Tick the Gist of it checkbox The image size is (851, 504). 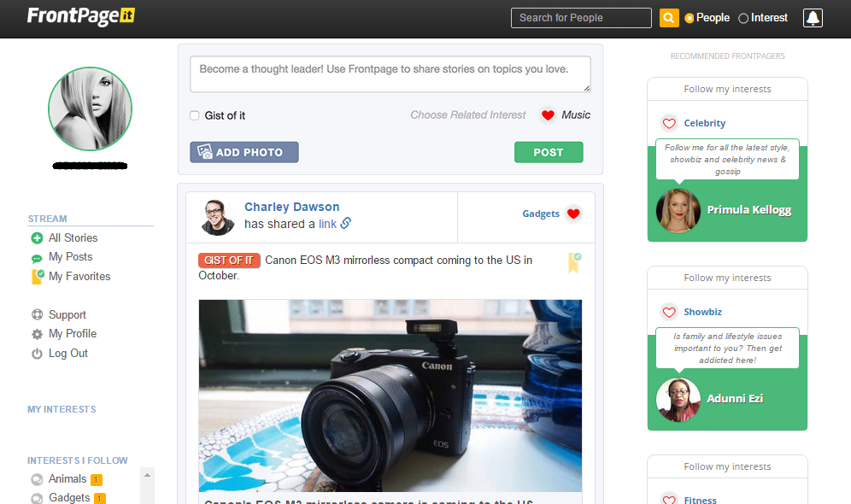click(x=194, y=115)
